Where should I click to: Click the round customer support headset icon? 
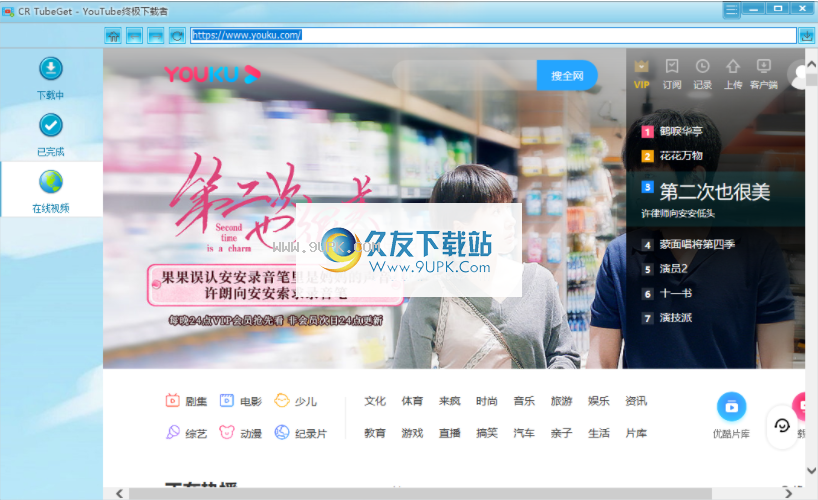(781, 426)
